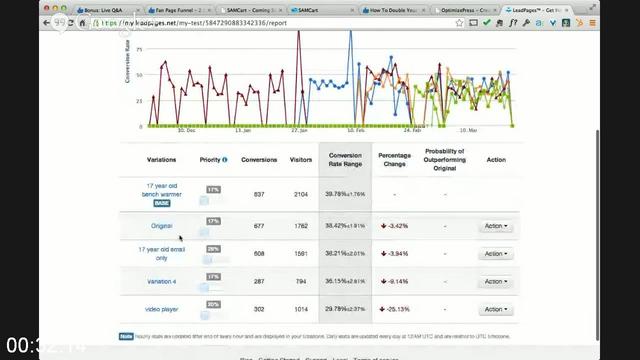Click the bookmark star in the address bar
This screenshot has height=360, width=640.
[459, 23]
